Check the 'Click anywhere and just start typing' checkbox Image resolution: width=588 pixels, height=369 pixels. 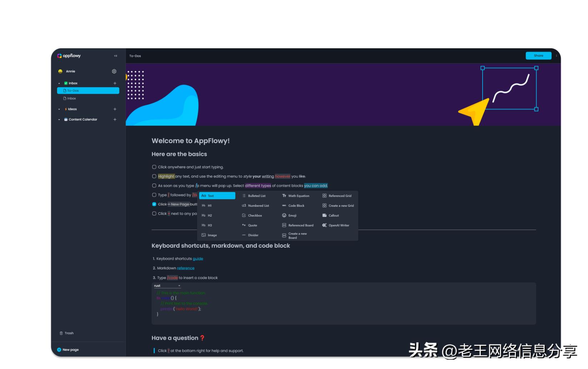(154, 167)
